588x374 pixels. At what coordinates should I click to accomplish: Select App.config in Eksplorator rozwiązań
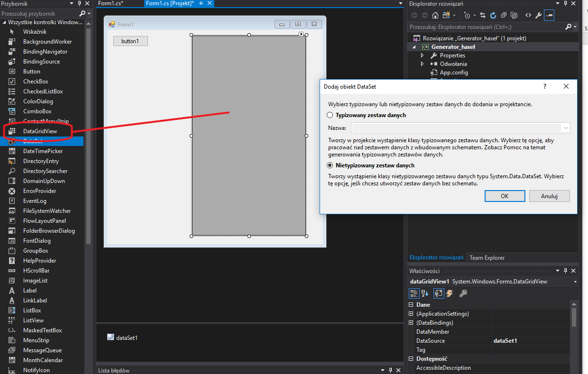(x=454, y=73)
